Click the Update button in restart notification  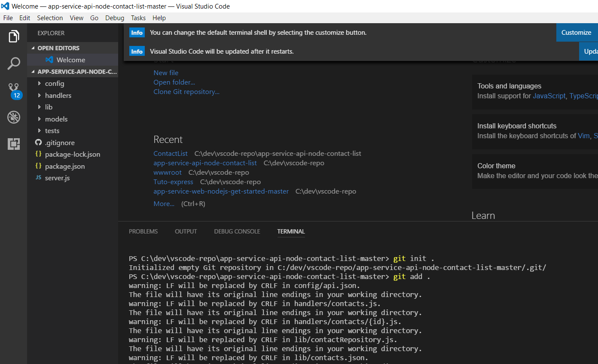point(589,52)
